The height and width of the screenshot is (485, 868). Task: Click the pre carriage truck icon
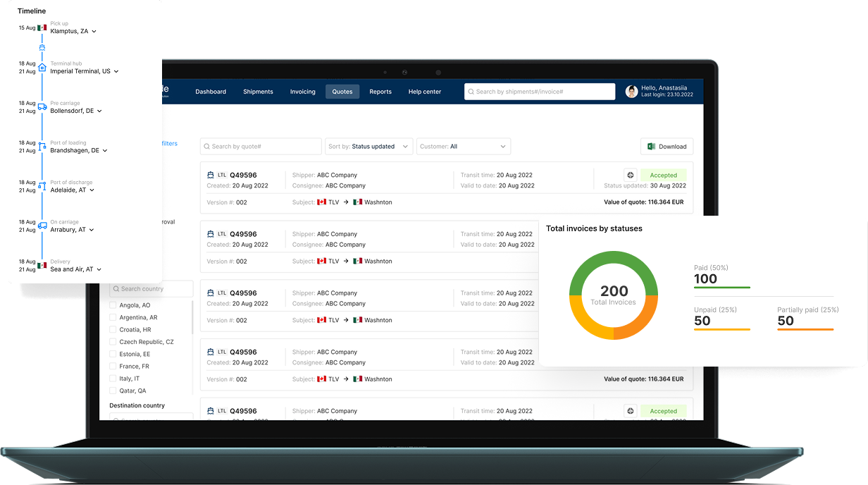(42, 107)
